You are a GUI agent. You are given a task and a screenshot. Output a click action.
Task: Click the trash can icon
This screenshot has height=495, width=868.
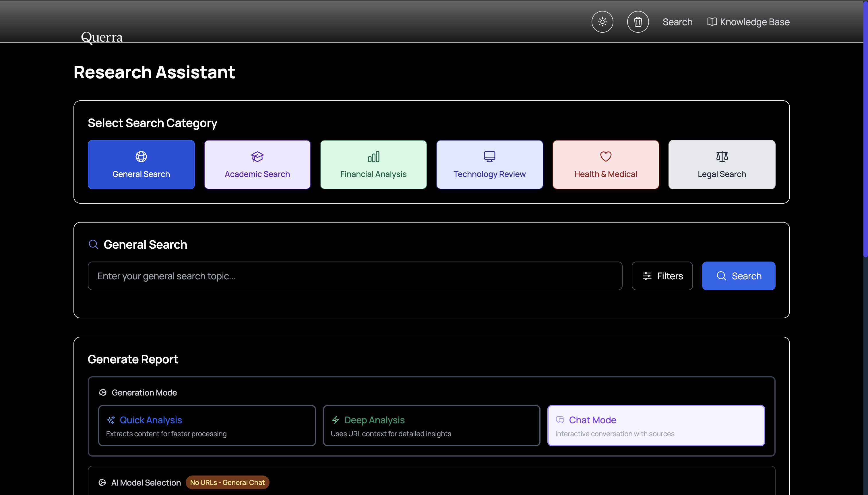638,22
